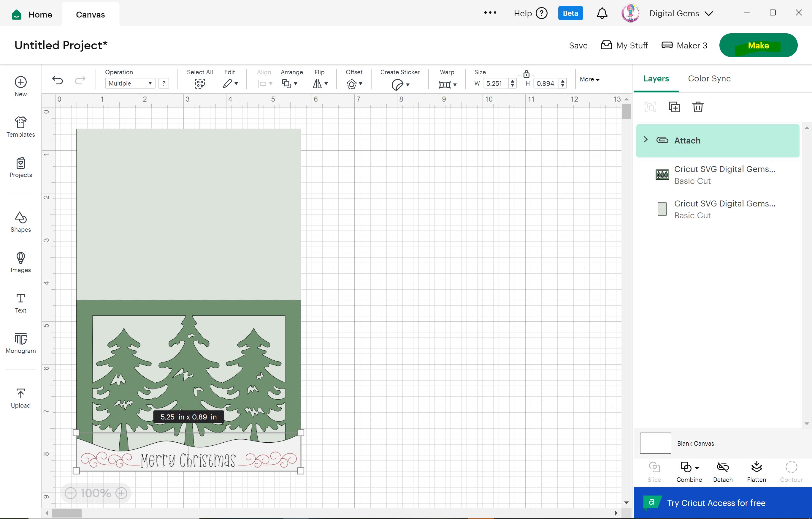Duplicate the selected layer
The width and height of the screenshot is (812, 519).
[674, 107]
